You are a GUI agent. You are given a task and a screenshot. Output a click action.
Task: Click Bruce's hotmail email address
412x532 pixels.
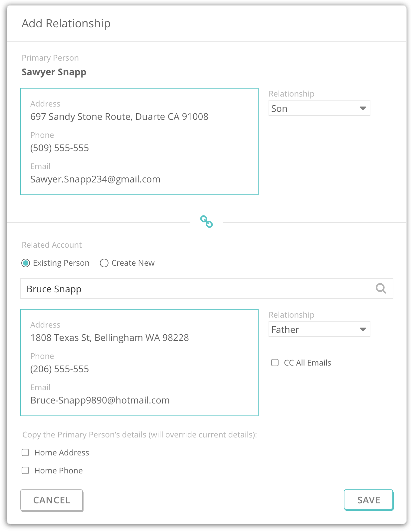pos(100,400)
